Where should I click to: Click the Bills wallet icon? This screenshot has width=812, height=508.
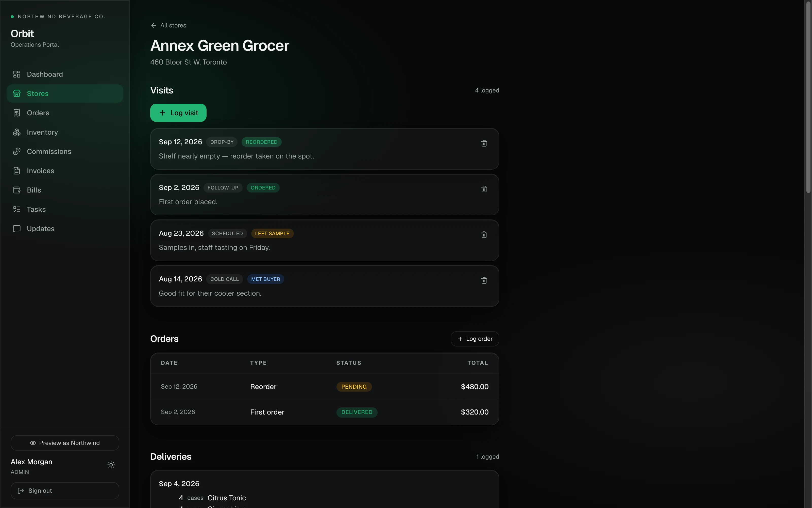[x=17, y=190]
